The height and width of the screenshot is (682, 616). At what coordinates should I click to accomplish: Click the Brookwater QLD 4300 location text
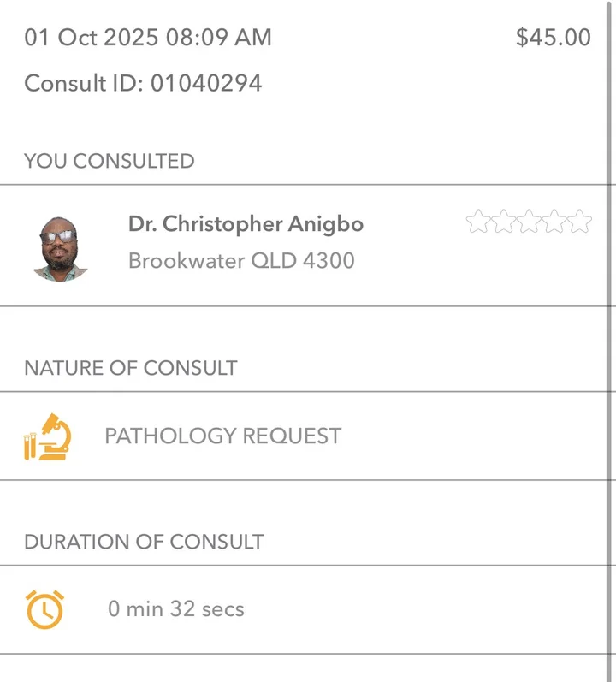click(x=241, y=261)
